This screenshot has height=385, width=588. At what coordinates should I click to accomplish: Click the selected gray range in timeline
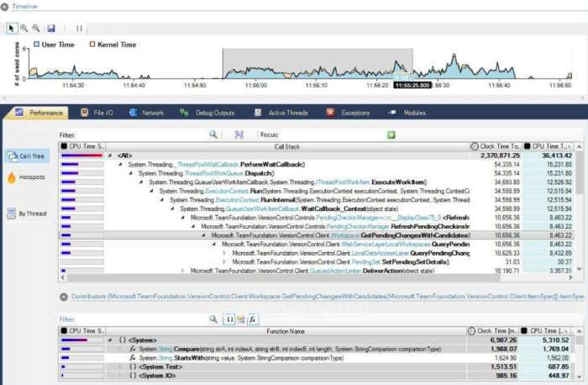(318, 63)
